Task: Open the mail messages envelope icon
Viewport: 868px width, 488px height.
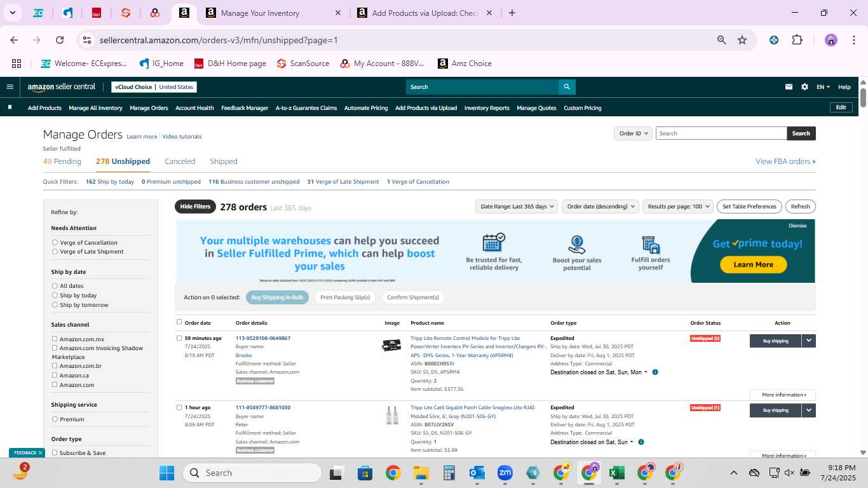Action: point(789,87)
